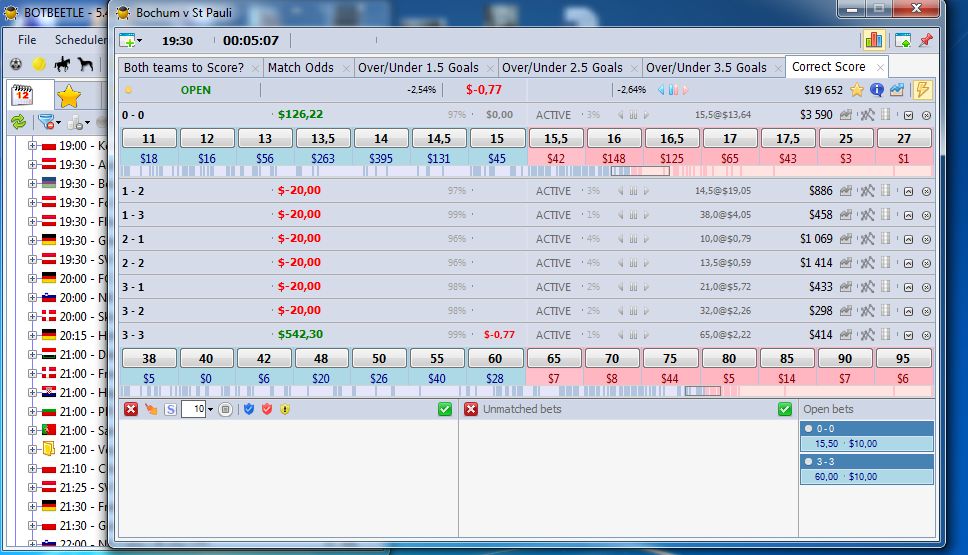The width and height of the screenshot is (968, 555).
Task: Toggle the blue shield check option
Action: tap(249, 409)
